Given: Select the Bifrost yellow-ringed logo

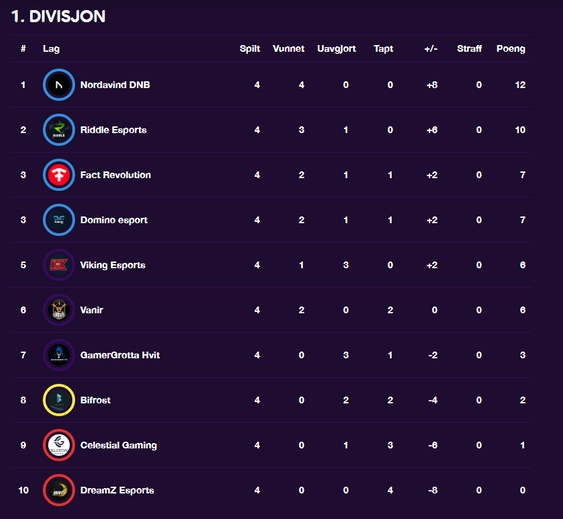Looking at the screenshot, I should pyautogui.click(x=59, y=400).
